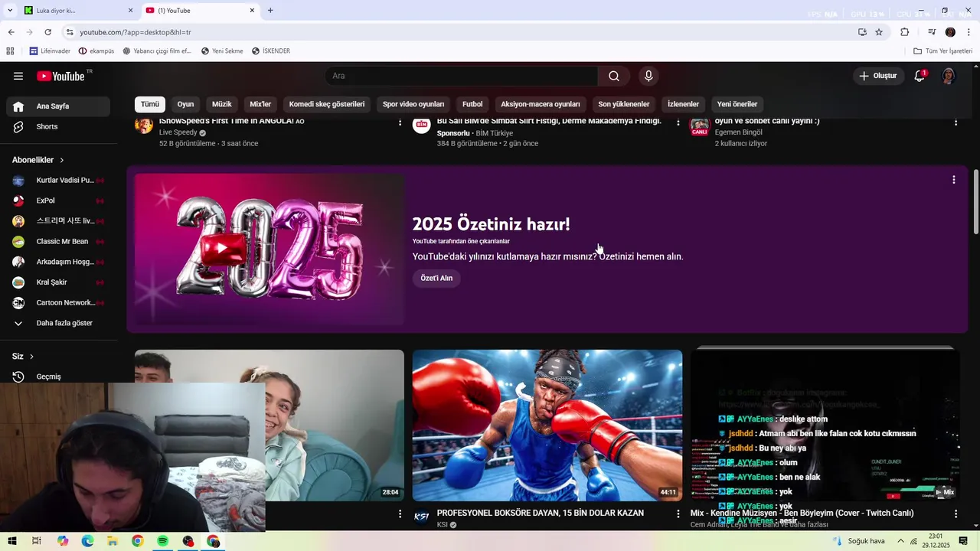Reload the page in Chrome
The image size is (980, 551).
47,32
